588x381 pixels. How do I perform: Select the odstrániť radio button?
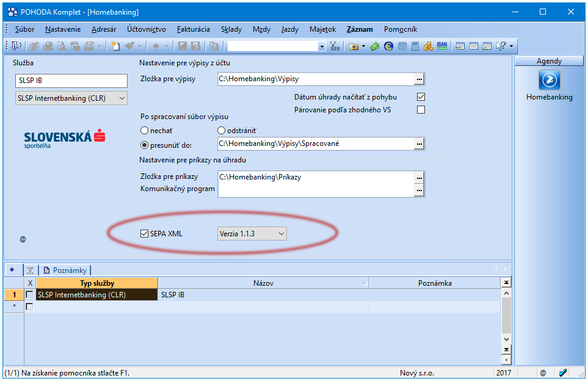click(221, 131)
